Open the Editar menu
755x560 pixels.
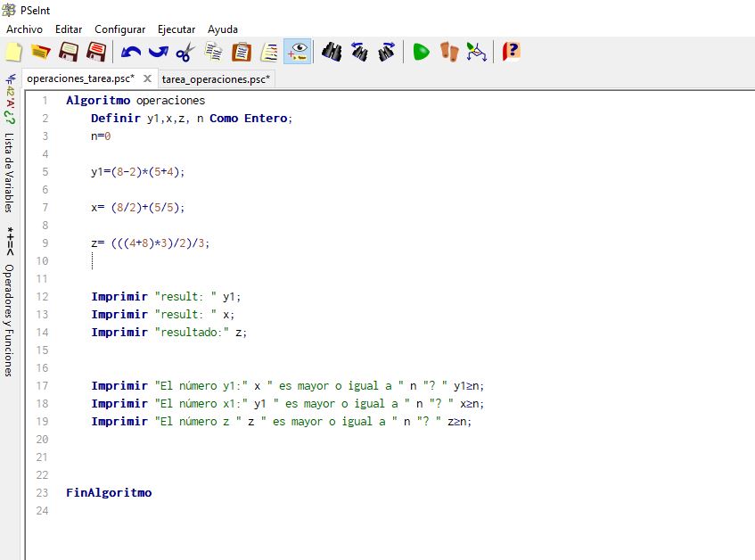pyautogui.click(x=69, y=29)
